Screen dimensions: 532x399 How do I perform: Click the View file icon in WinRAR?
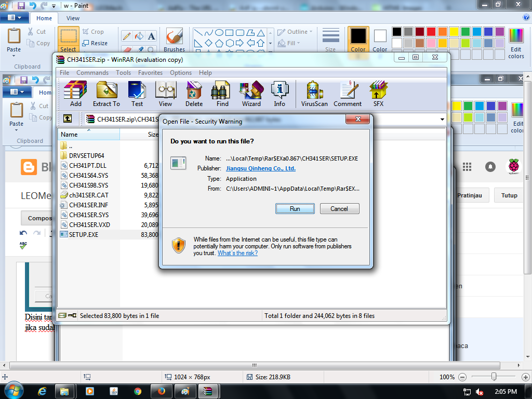(165, 94)
